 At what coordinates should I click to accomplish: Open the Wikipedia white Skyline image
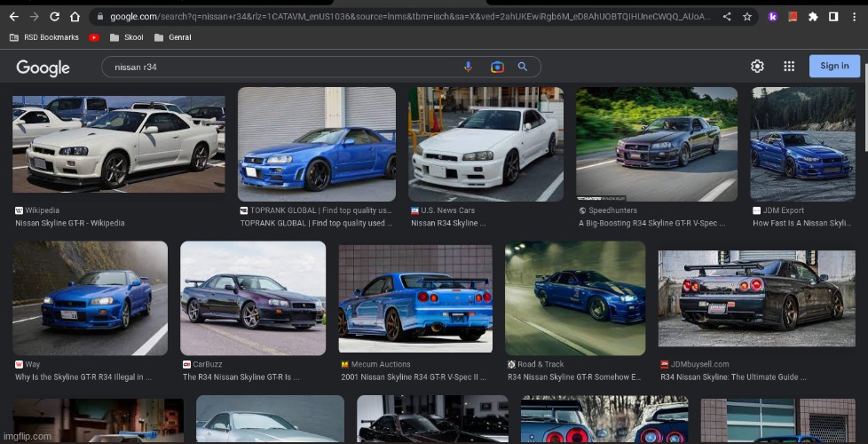pos(118,144)
